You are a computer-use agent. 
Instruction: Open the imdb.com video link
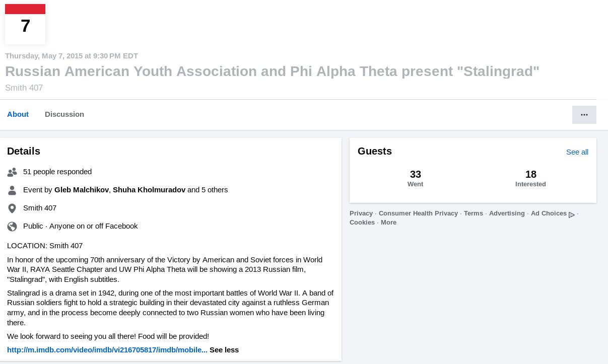[107, 350]
